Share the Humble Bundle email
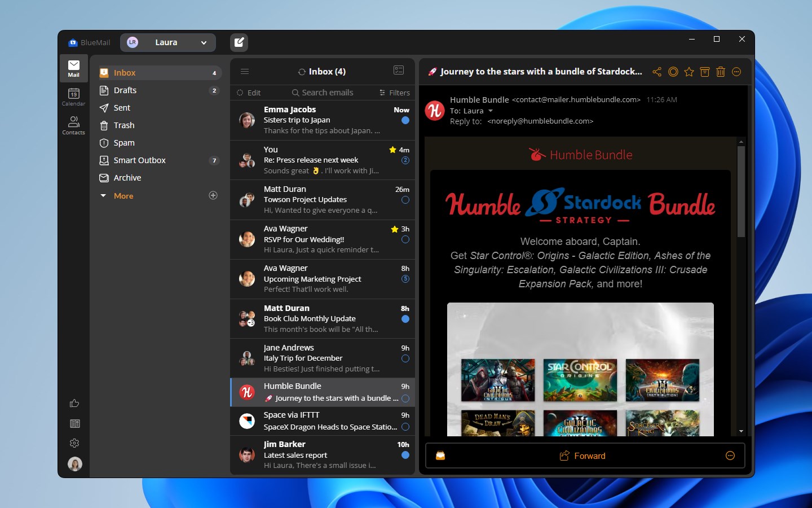Screen dimensions: 812x508 click(x=656, y=72)
